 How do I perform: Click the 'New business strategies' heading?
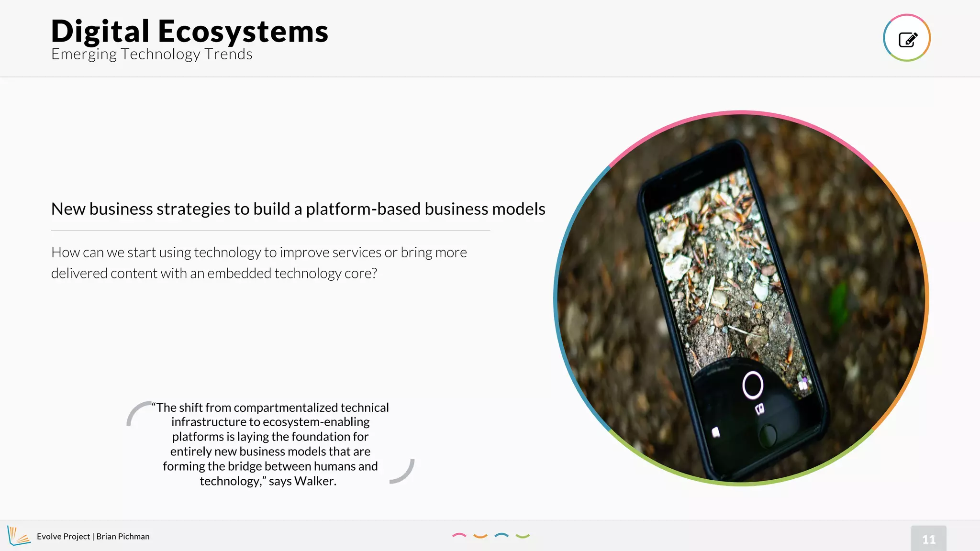pyautogui.click(x=298, y=209)
